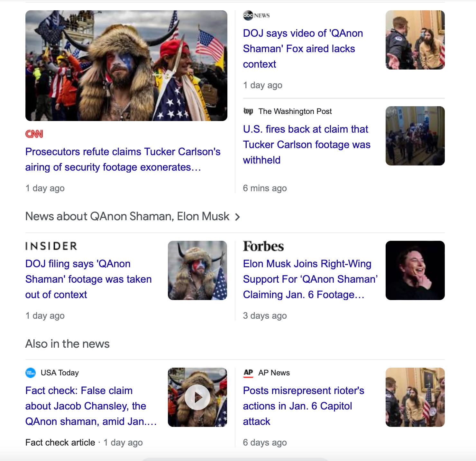The height and width of the screenshot is (461, 476).
Task: Click 'Fact check article' label
Action: [x=60, y=443]
